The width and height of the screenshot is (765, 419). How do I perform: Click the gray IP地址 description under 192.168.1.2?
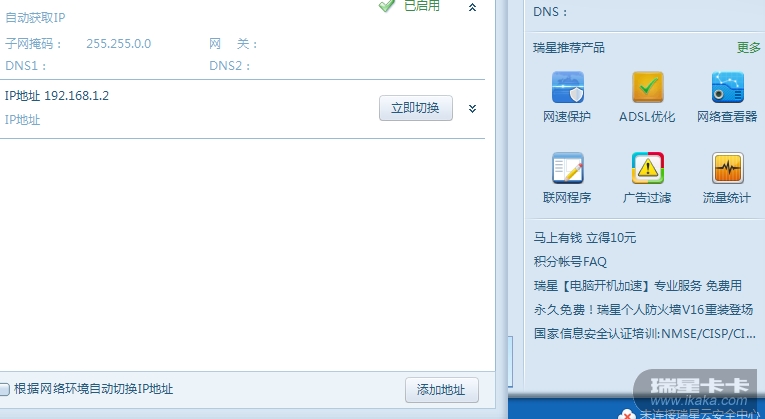pos(22,120)
